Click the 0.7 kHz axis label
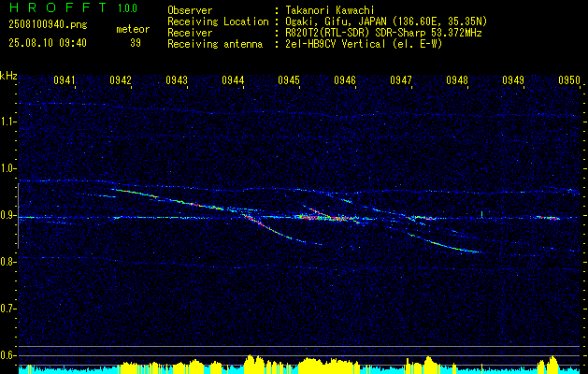 pyautogui.click(x=7, y=309)
